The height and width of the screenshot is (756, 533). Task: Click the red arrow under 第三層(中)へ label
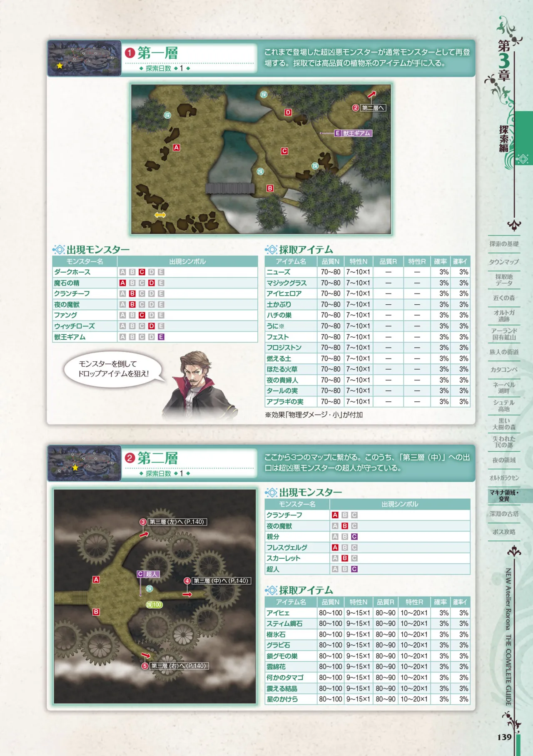point(187,594)
